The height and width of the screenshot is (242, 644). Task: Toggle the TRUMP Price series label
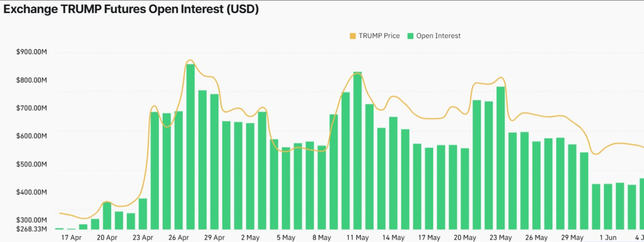point(379,36)
